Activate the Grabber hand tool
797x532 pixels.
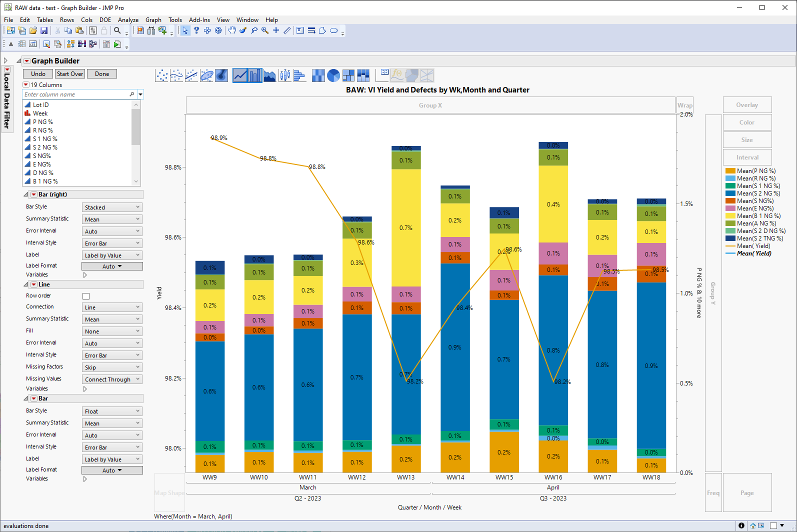[x=232, y=30]
